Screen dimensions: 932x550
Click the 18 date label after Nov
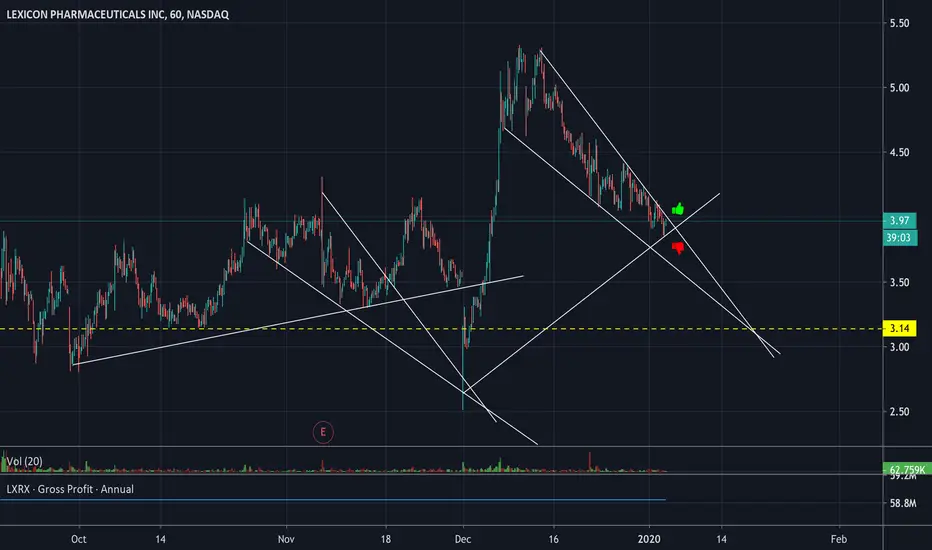tap(386, 539)
